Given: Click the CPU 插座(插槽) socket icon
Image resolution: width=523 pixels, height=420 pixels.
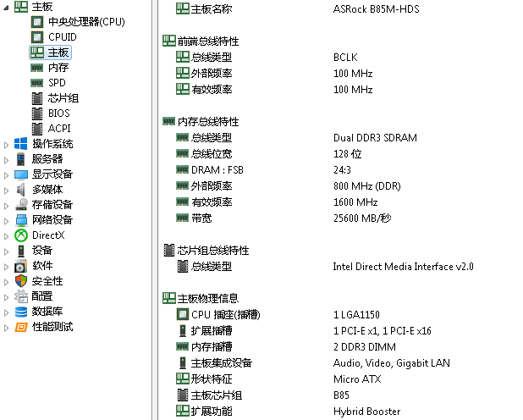Looking at the screenshot, I should coord(183,314).
